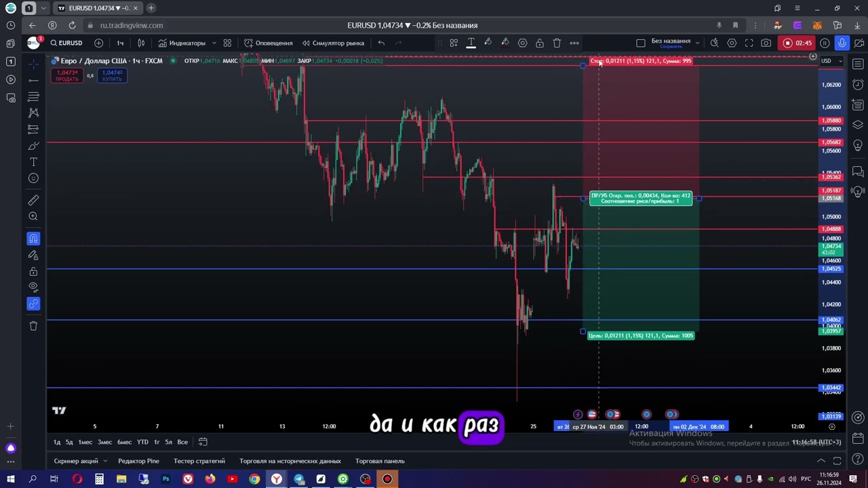868x488 pixels.
Task: Select the trend line drawing tool
Action: tap(33, 80)
